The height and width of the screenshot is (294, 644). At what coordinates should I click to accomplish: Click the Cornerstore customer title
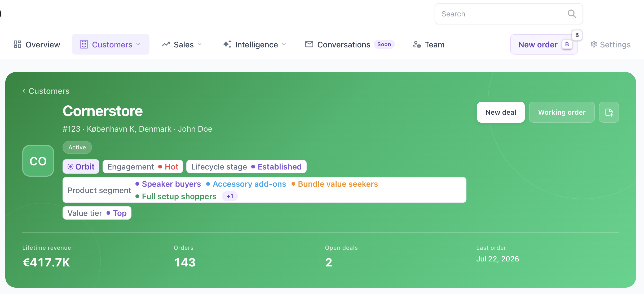(103, 111)
